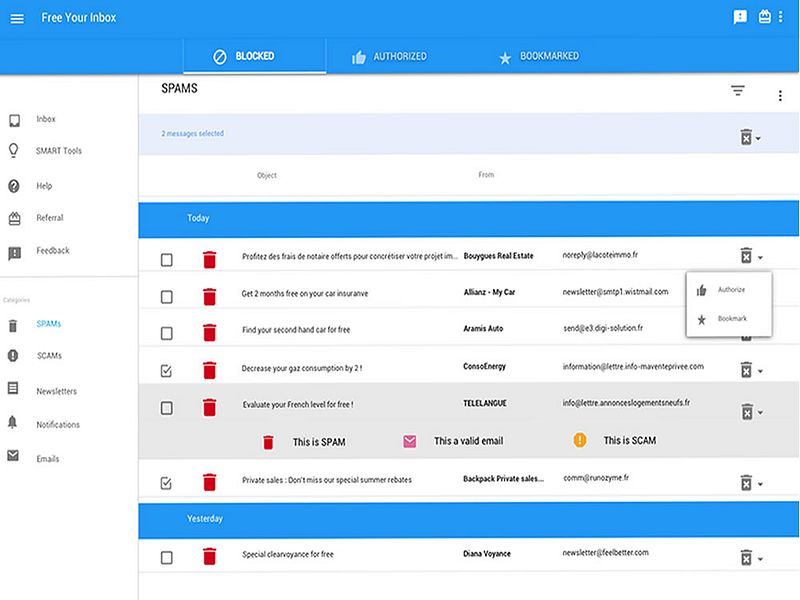
Task: Expand action dropdown arrow on Bouygues Real Estate row
Action: point(760,258)
